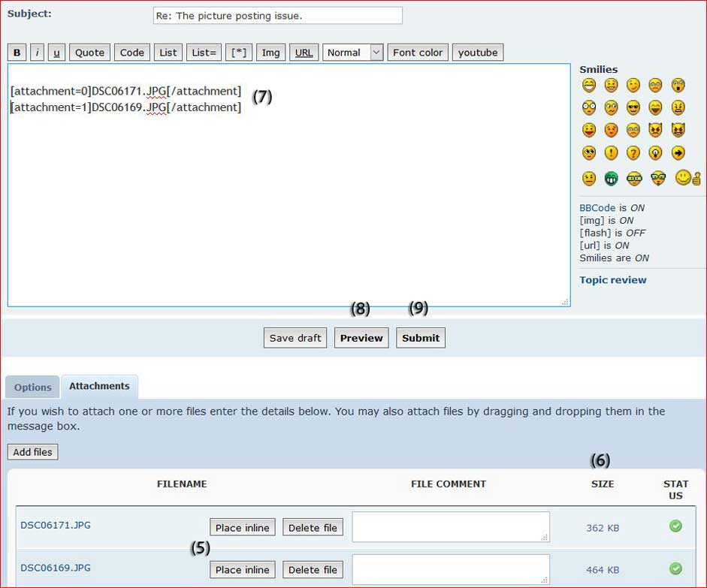
Task: Click the file comment box for DSC06171.JPG
Action: click(x=451, y=526)
